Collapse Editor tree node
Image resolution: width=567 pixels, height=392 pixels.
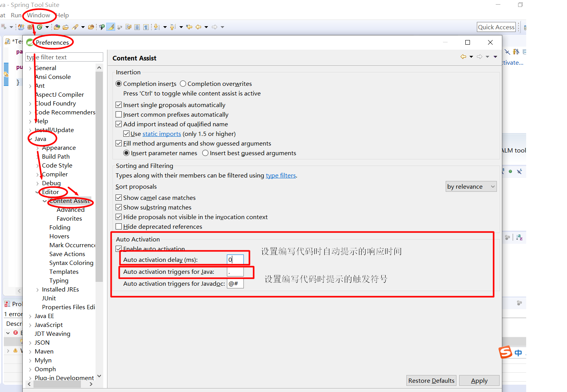pyautogui.click(x=37, y=192)
